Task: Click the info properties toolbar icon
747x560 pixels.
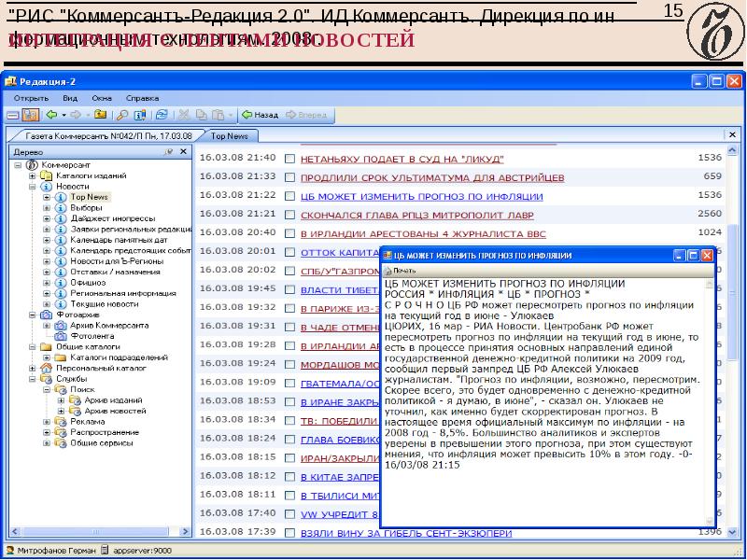Action: point(139,115)
